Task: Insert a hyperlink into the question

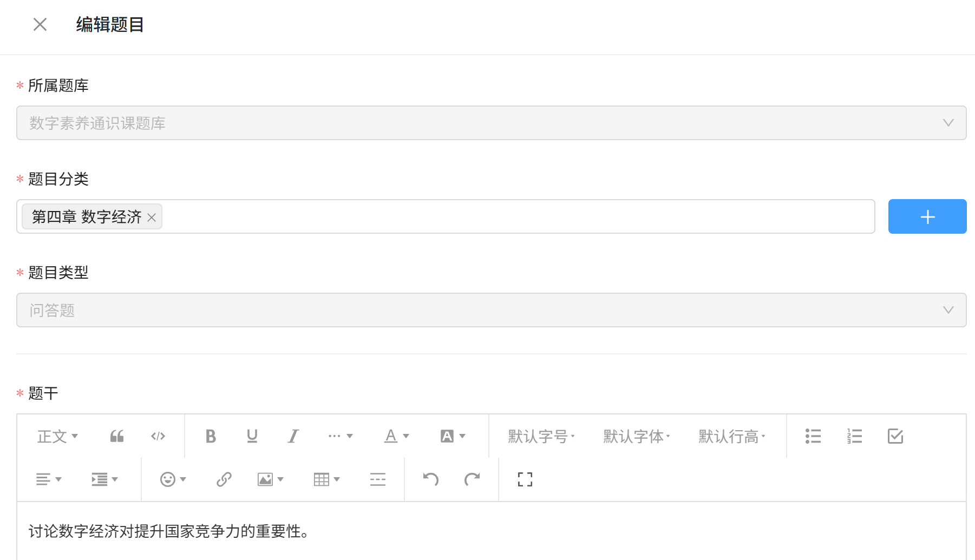Action: tap(224, 479)
